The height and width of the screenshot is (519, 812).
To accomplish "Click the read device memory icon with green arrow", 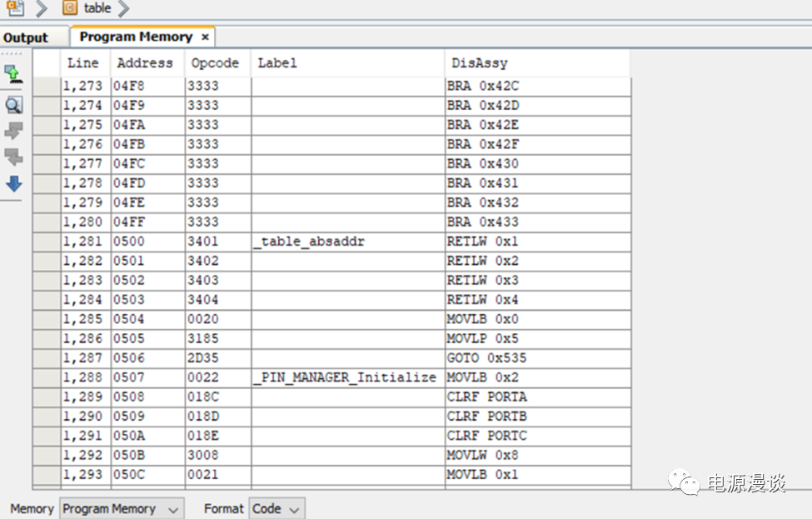I will pos(13,73).
